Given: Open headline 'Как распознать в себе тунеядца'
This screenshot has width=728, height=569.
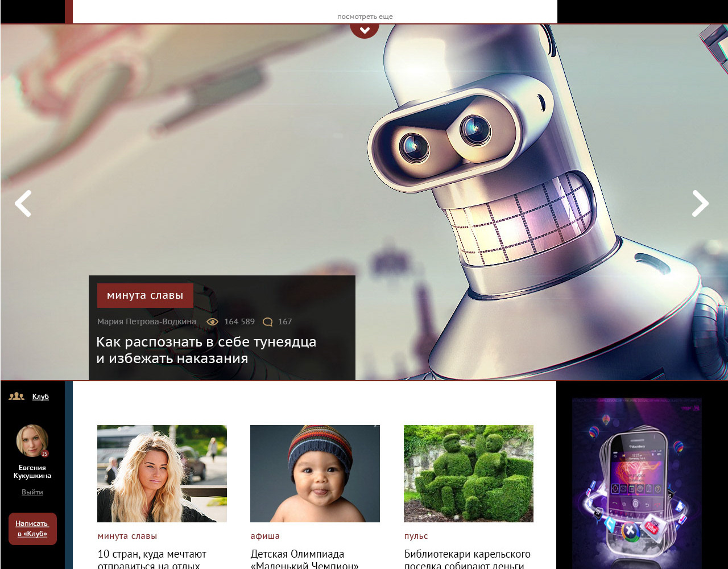Looking at the screenshot, I should [206, 350].
